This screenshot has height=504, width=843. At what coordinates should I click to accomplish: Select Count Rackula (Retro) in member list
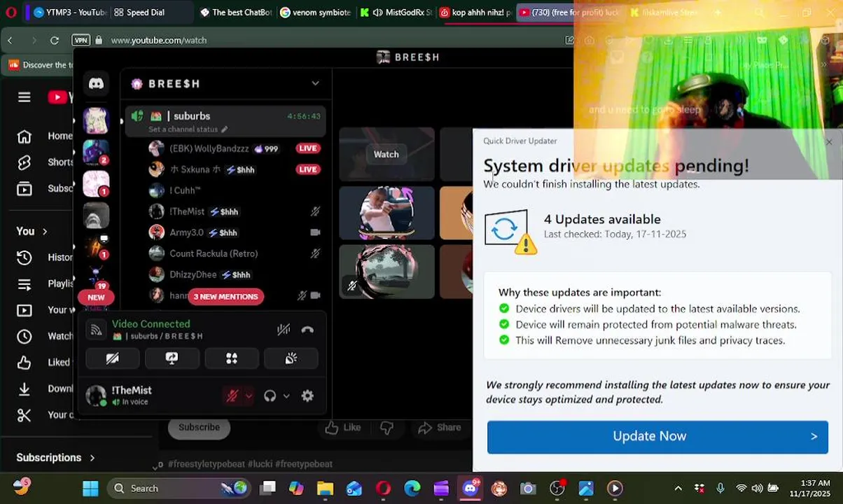click(x=214, y=253)
